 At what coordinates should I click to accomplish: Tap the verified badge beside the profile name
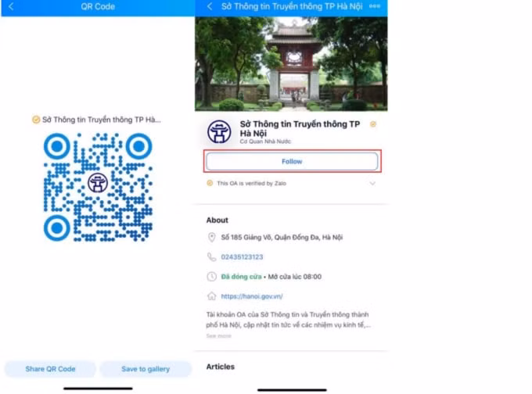point(373,124)
